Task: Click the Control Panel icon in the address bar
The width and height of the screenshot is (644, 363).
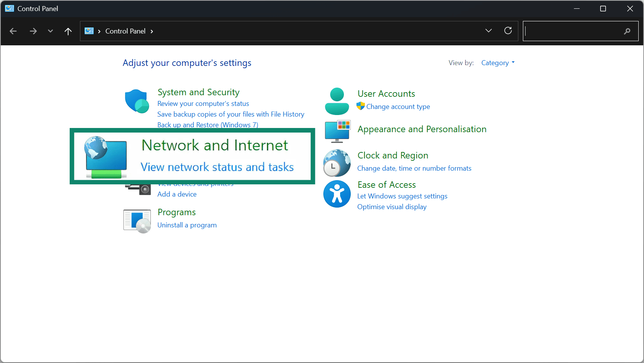Action: click(x=89, y=31)
